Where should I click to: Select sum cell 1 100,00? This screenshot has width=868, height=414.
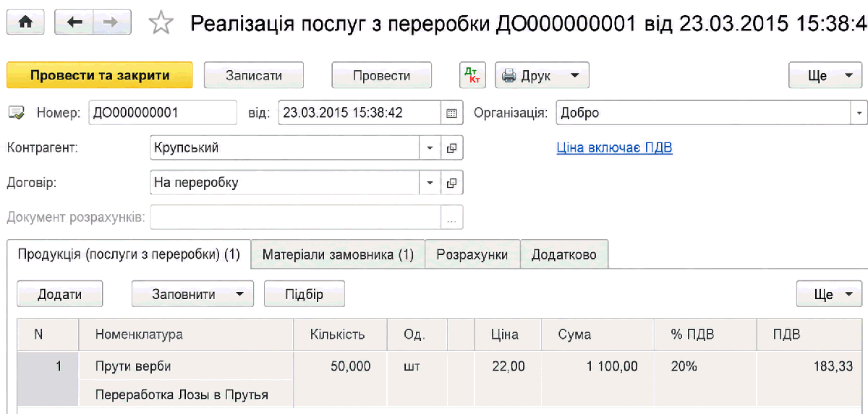[596, 366]
